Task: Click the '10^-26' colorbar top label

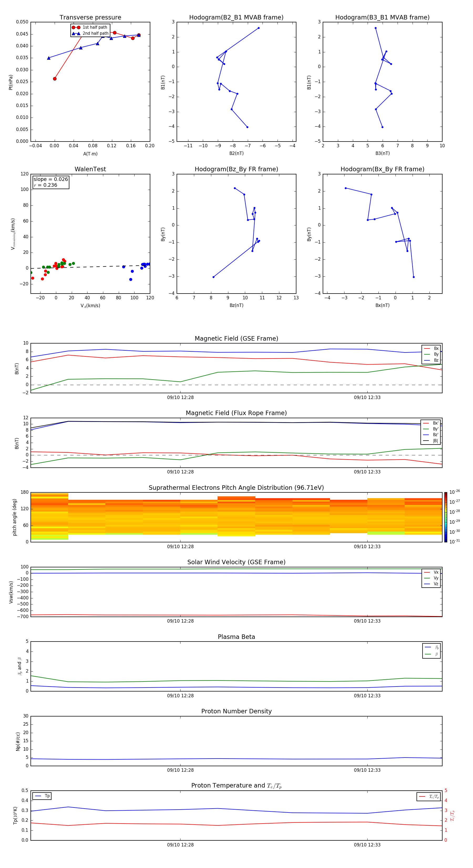Action: 455,492
